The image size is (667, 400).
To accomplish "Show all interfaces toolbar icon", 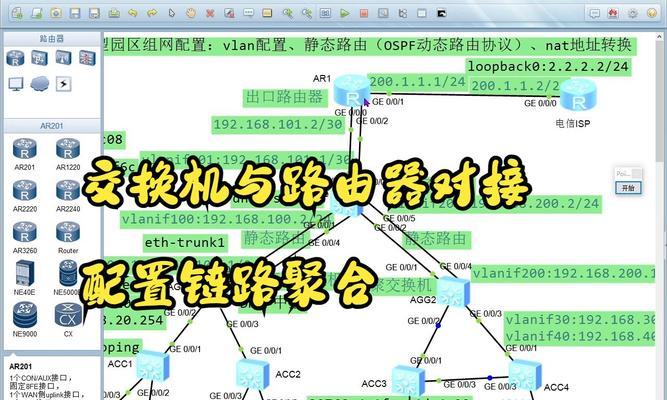I will tap(402, 13).
